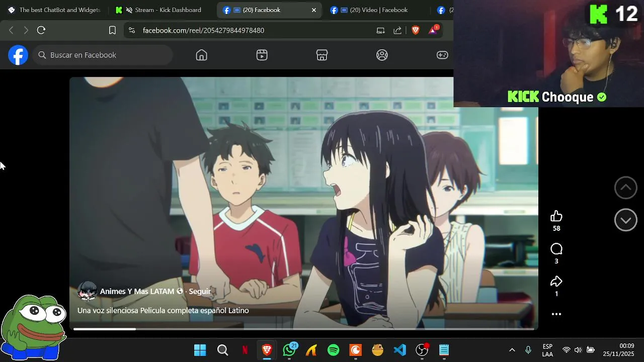Go back to previous page

tap(11, 30)
